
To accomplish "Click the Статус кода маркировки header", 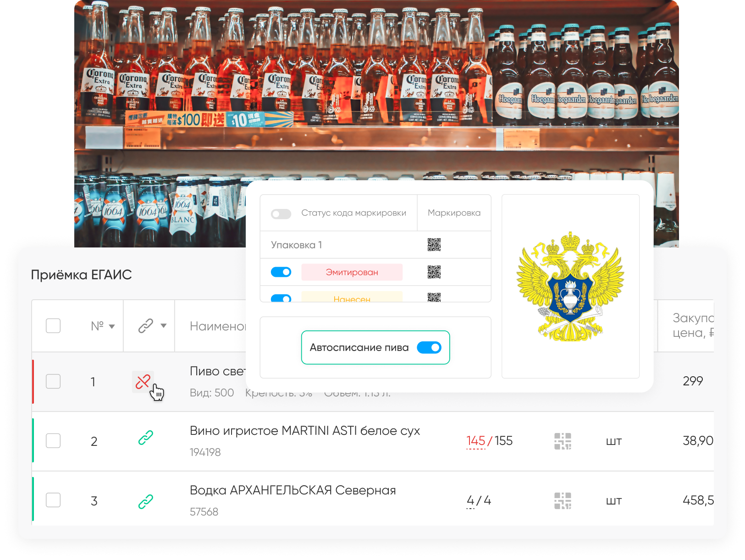I will (353, 213).
